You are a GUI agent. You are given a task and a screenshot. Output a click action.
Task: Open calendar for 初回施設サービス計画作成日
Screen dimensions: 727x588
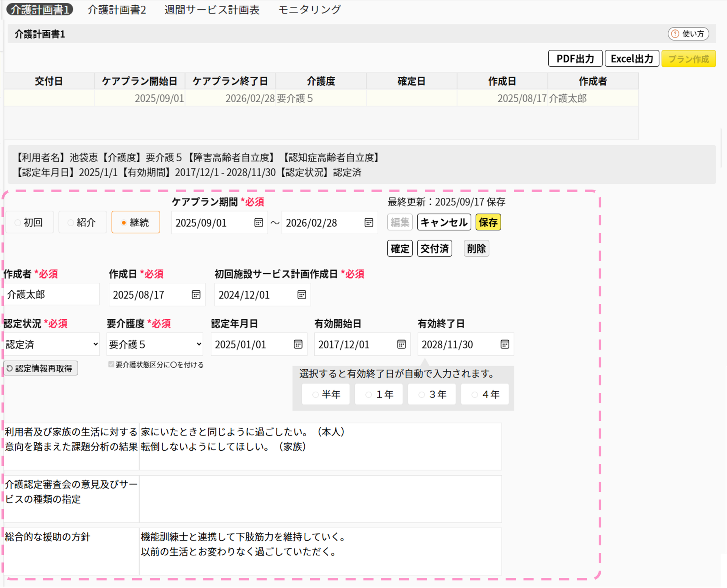click(301, 295)
